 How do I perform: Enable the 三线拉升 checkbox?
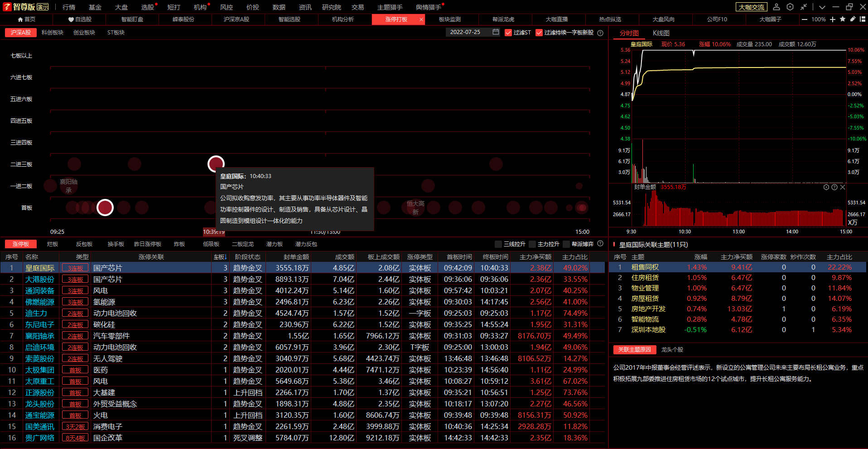pos(498,244)
